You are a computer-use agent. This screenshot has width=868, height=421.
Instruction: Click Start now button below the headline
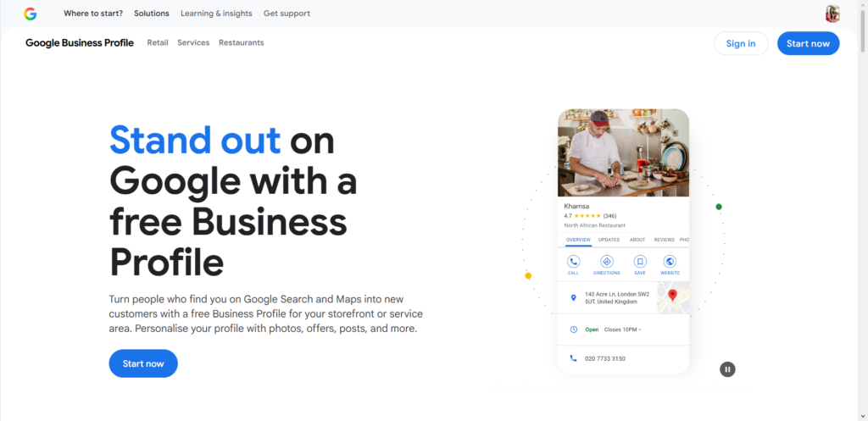143,363
